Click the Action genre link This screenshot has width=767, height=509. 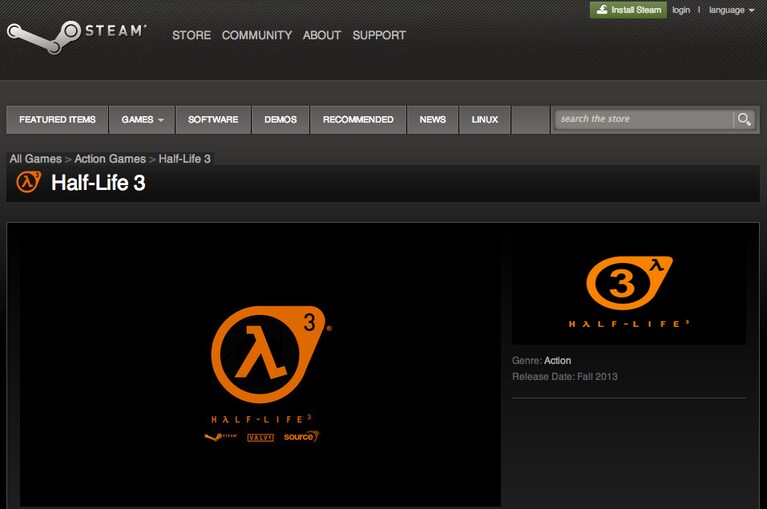(558, 360)
